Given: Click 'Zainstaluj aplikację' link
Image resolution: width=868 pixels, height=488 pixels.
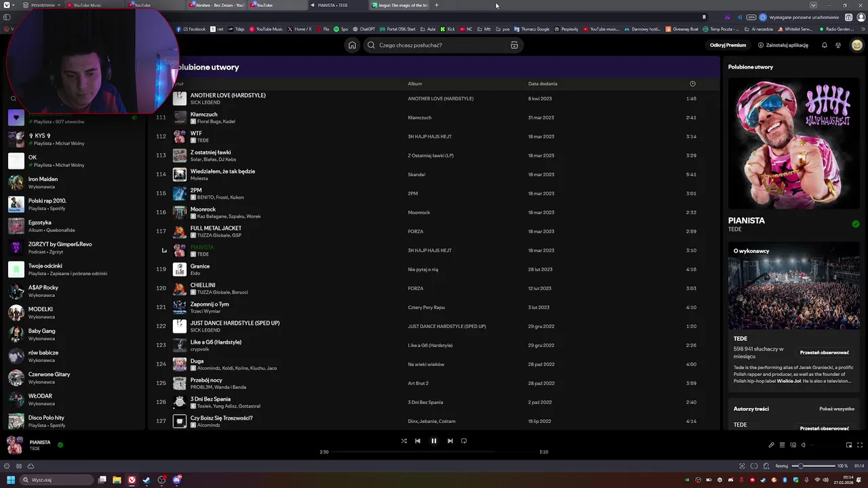Looking at the screenshot, I should (783, 45).
